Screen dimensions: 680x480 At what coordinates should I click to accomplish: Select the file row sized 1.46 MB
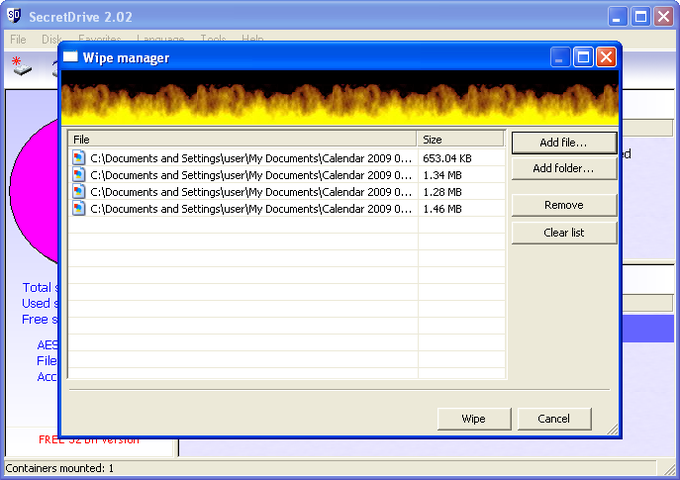[x=287, y=209]
